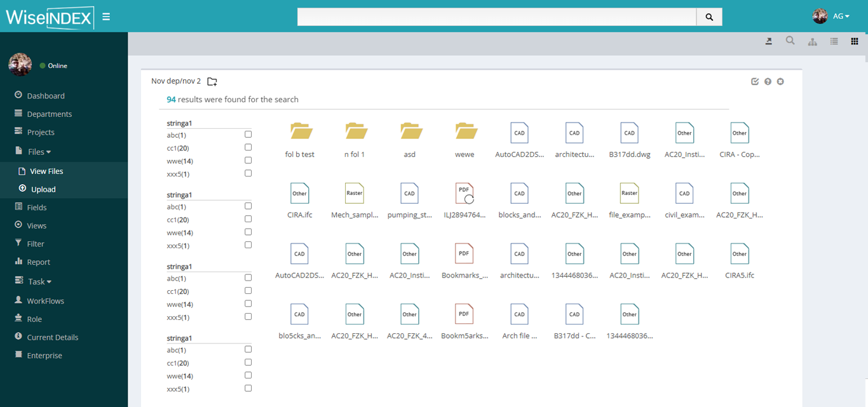Click into the top search input field
Screen dimensions: 868x407
tap(496, 17)
